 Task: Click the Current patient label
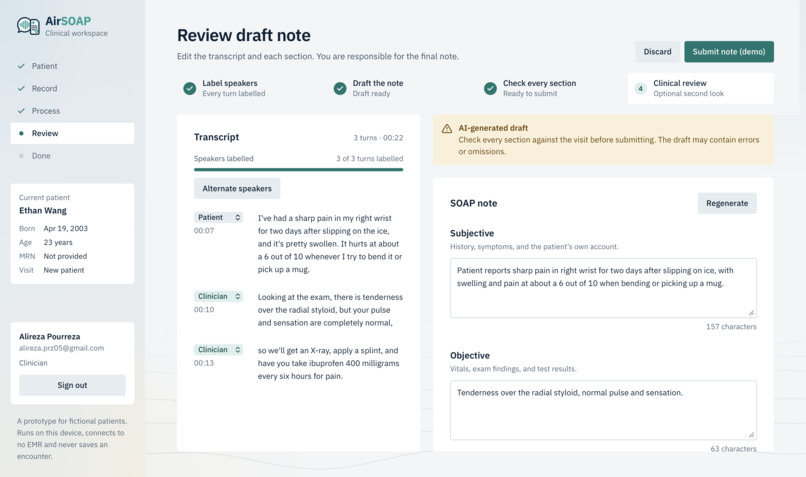point(44,197)
